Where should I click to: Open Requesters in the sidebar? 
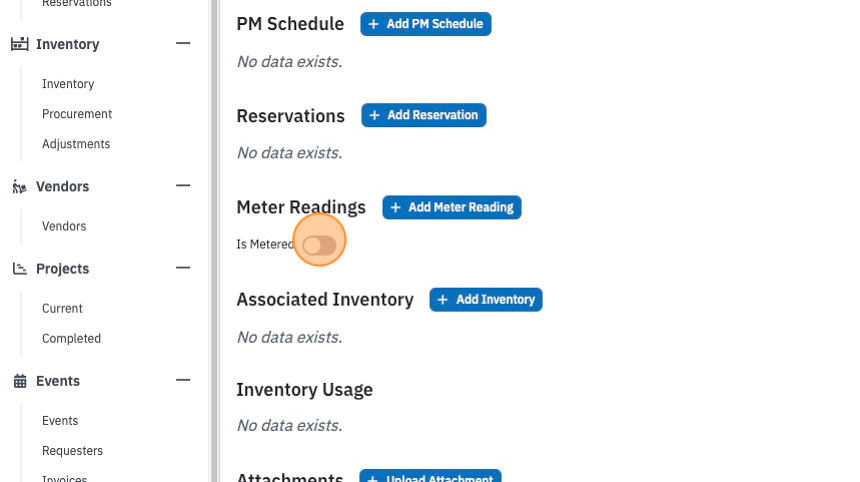72,451
